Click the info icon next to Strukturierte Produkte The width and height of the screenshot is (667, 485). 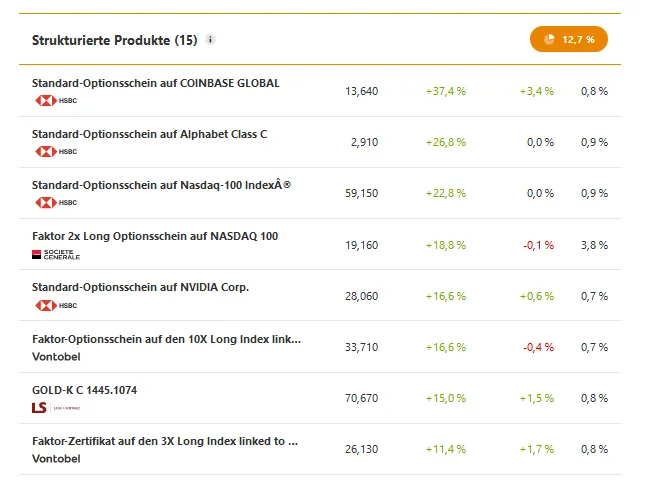210,40
